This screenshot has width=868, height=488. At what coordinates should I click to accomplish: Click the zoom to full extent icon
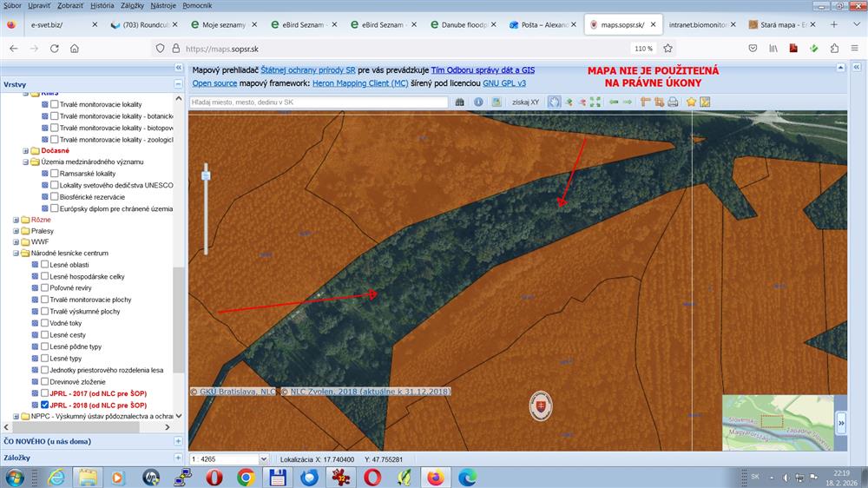click(595, 102)
